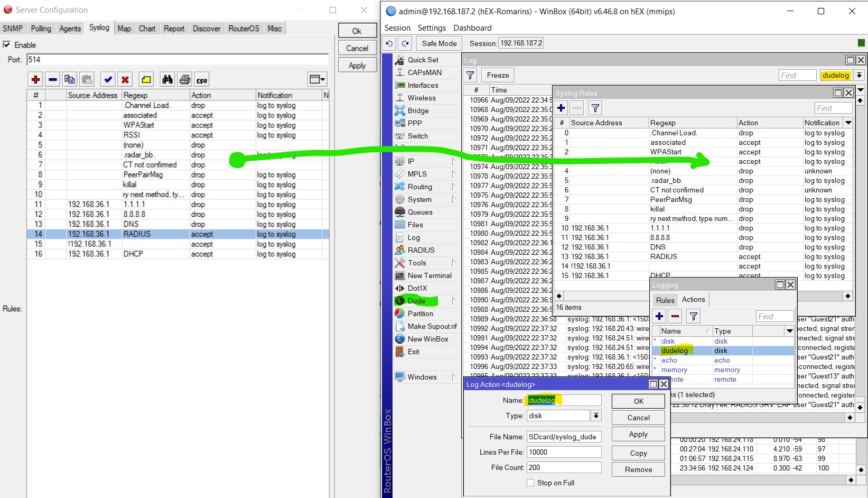Image resolution: width=868 pixels, height=498 pixels.
Task: Select Dude from the WinBox sidebar
Action: 416,301
